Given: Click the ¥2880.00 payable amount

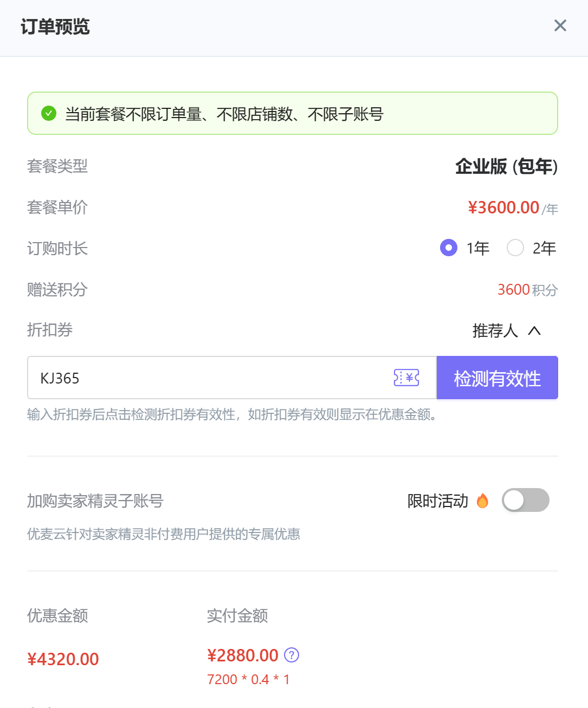Looking at the screenshot, I should point(243,655).
